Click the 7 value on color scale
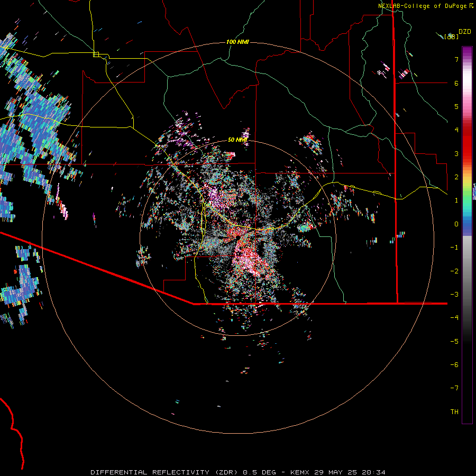 point(456,59)
